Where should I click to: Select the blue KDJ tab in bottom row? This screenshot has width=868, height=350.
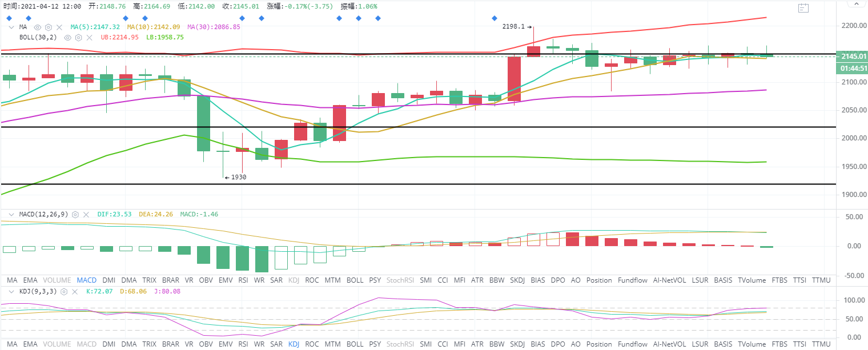[294, 344]
